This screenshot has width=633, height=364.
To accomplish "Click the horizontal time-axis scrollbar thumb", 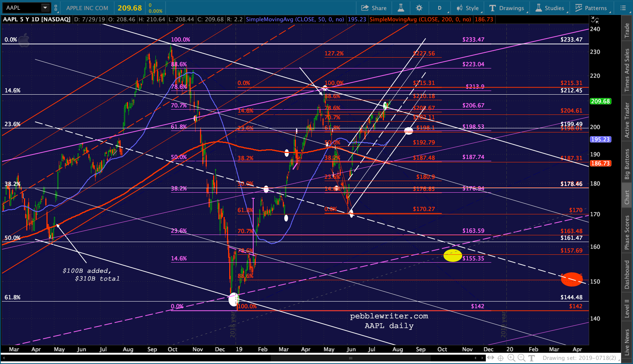I will click(351, 358).
